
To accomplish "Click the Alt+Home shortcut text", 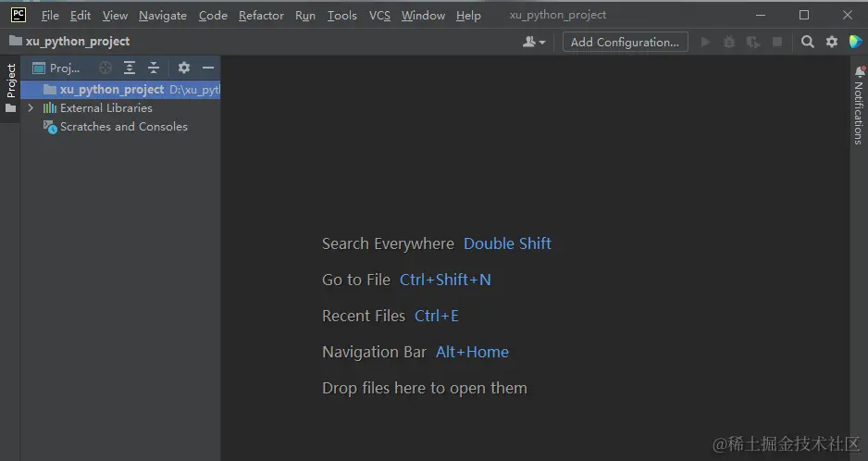I will point(472,352).
